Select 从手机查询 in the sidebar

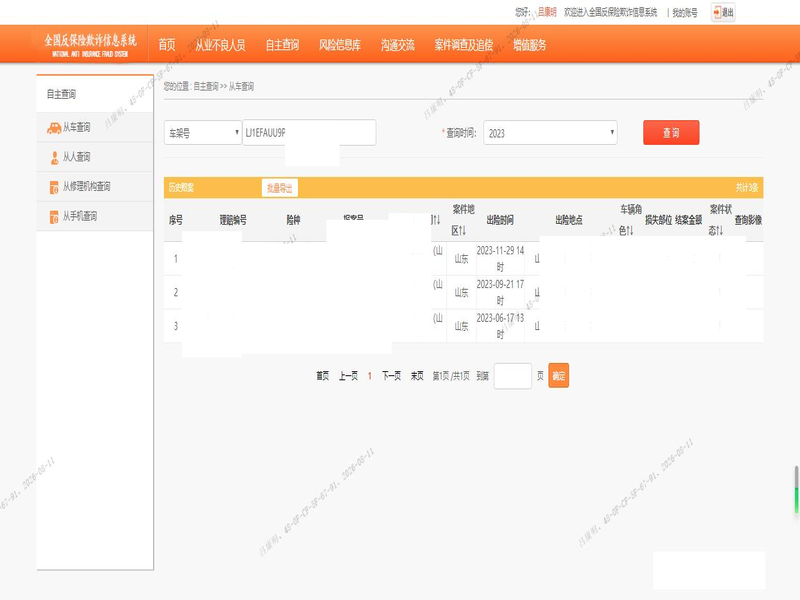point(95,216)
